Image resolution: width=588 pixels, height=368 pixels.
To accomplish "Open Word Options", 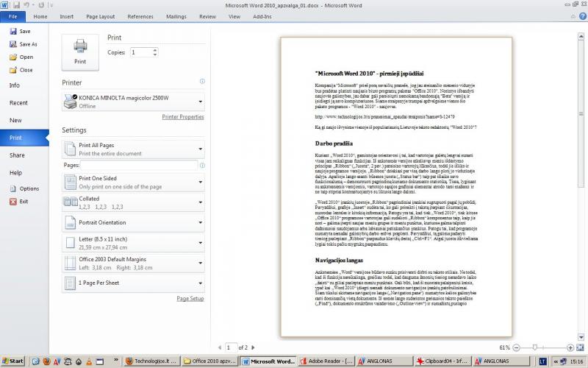I will click(x=24, y=188).
